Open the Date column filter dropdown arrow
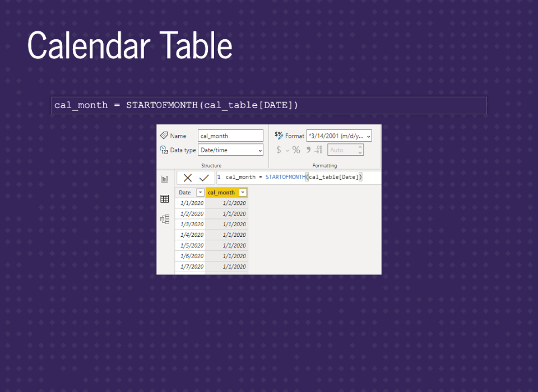The height and width of the screenshot is (392, 538). tap(200, 193)
